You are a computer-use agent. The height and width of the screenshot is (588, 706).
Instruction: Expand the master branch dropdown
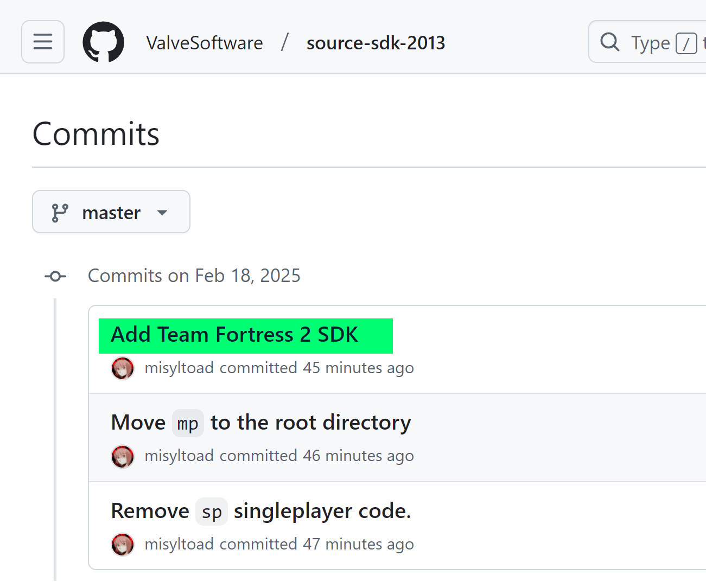(111, 212)
